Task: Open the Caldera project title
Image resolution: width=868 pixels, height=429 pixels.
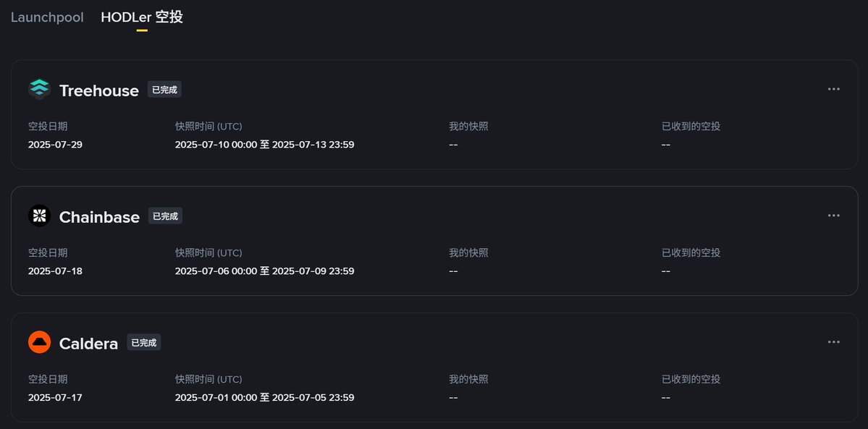Action: [88, 344]
